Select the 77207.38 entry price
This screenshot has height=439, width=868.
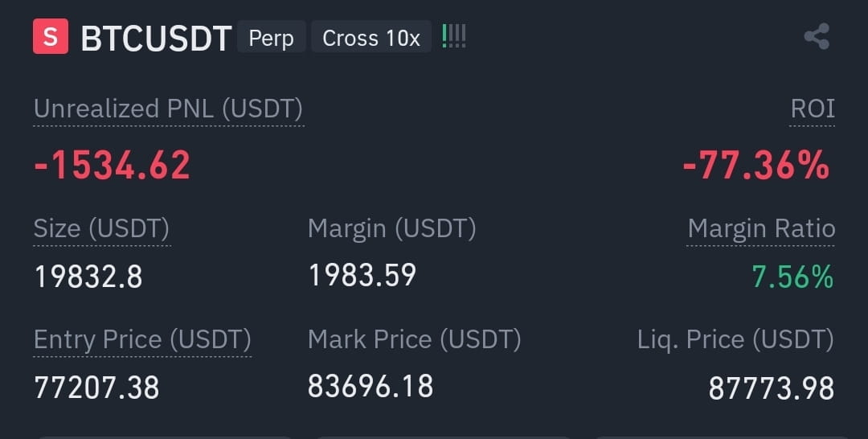(97, 387)
